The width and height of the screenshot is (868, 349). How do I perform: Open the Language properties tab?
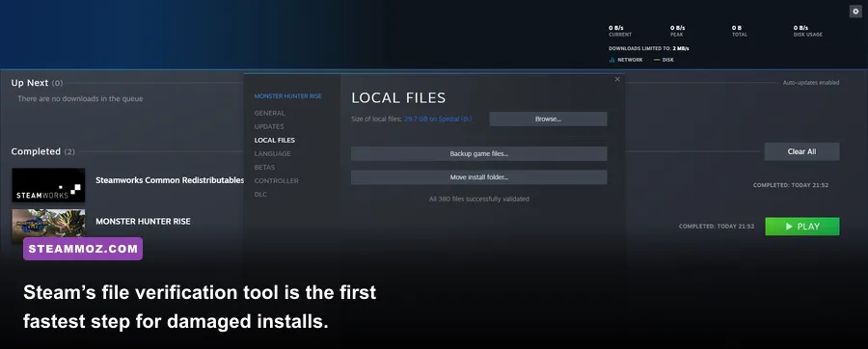point(272,153)
